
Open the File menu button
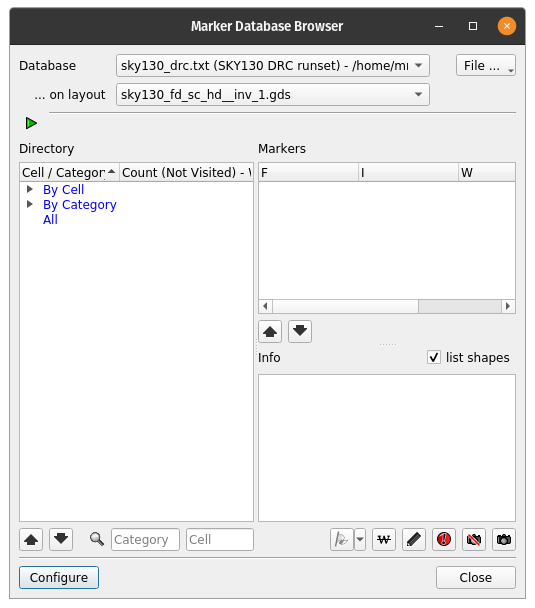(x=486, y=65)
